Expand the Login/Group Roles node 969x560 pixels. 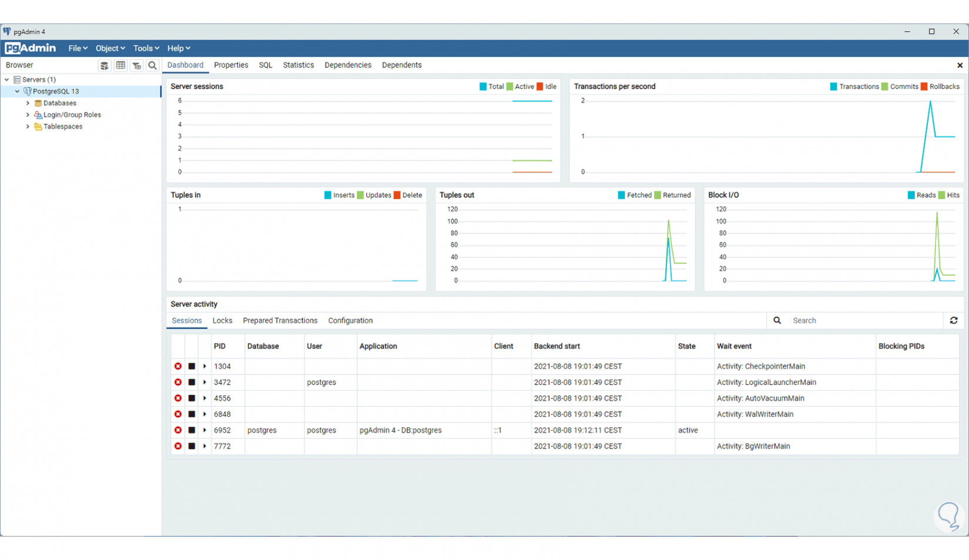[28, 115]
